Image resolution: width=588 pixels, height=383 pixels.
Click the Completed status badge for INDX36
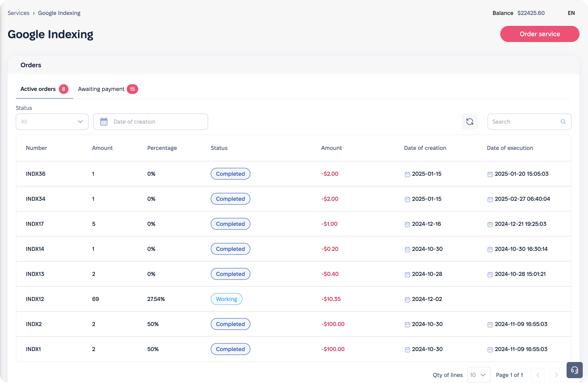coord(230,174)
